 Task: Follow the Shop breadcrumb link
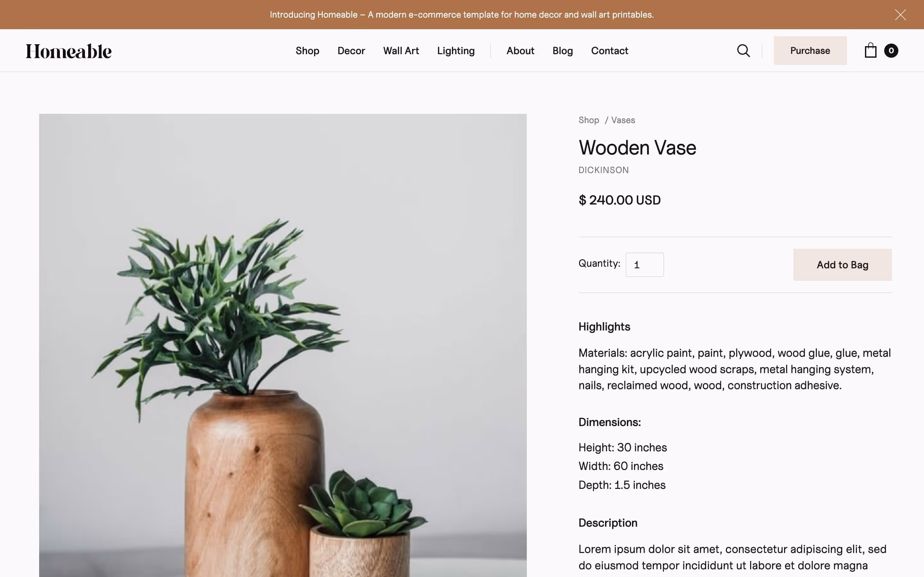pos(589,120)
